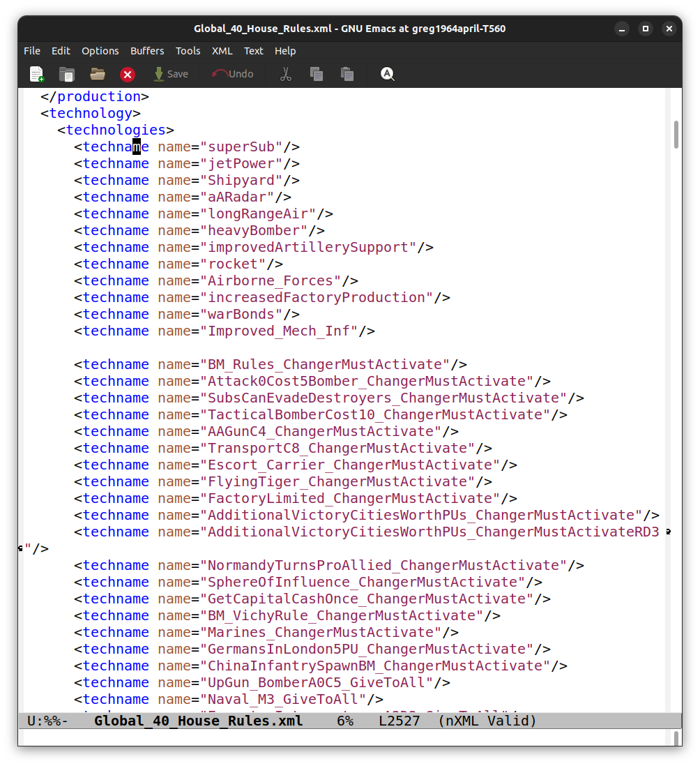The image size is (700, 766).
Task: Click the (nXML Valid) mode indicator
Action: (487, 721)
